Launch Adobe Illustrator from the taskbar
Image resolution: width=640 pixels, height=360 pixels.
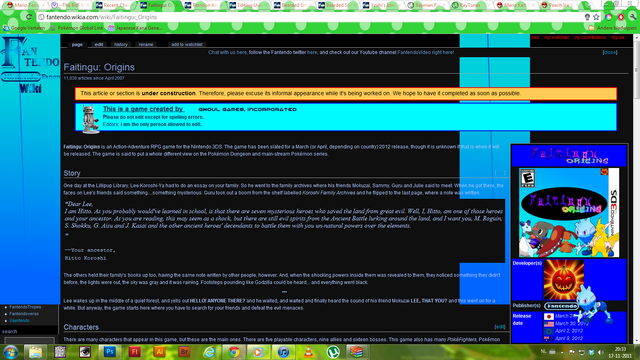pos(159,352)
